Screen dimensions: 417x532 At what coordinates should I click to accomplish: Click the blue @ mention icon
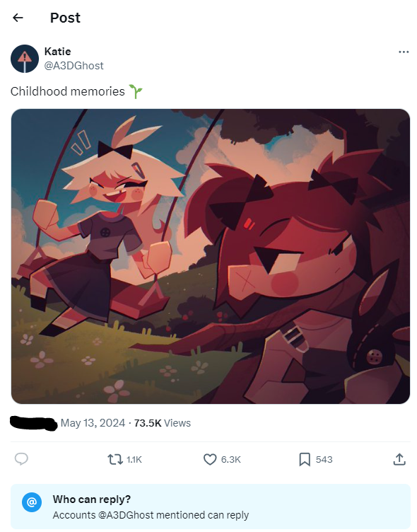32,502
